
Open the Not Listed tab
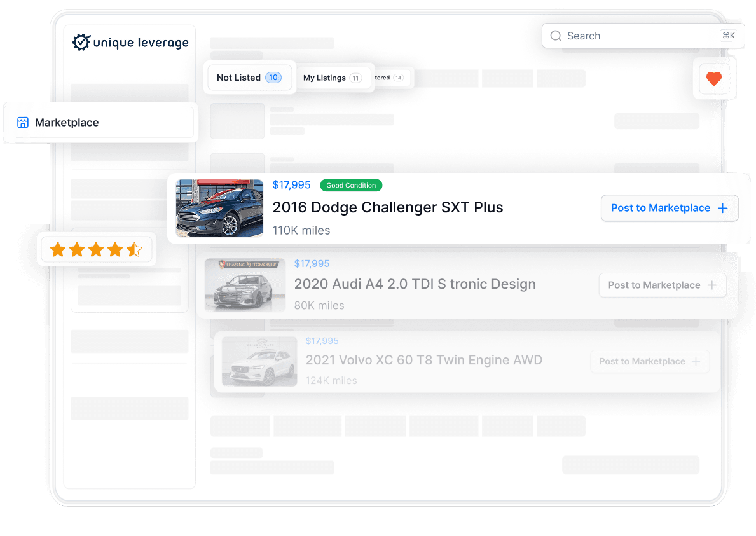(x=249, y=78)
